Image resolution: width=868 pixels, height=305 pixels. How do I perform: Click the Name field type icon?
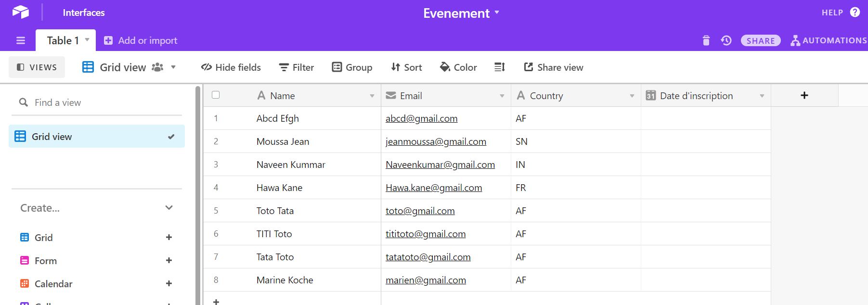pos(261,95)
